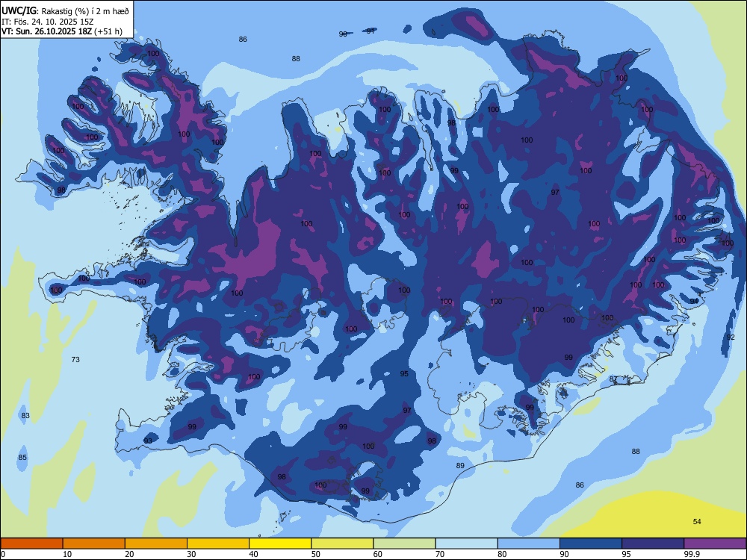Click the title 'UWC/IG: Rakastig (%) í 2 m hæð'
Screen dimensions: 747x560
coord(65,11)
